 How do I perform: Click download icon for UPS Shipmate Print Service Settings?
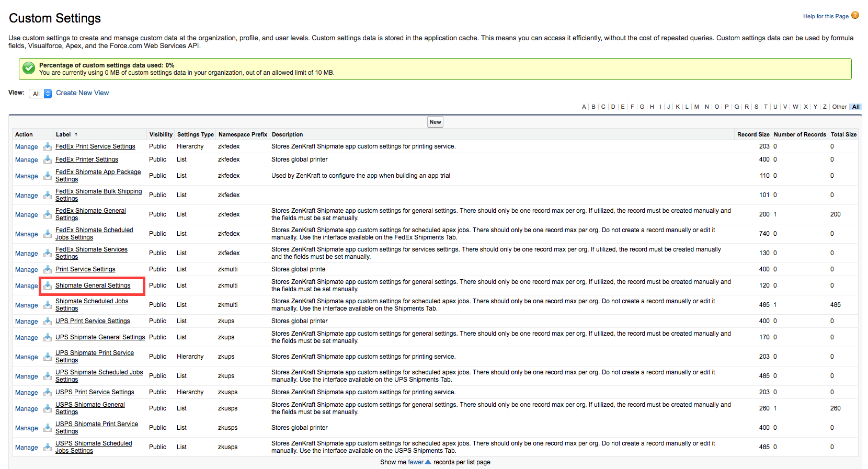point(47,357)
